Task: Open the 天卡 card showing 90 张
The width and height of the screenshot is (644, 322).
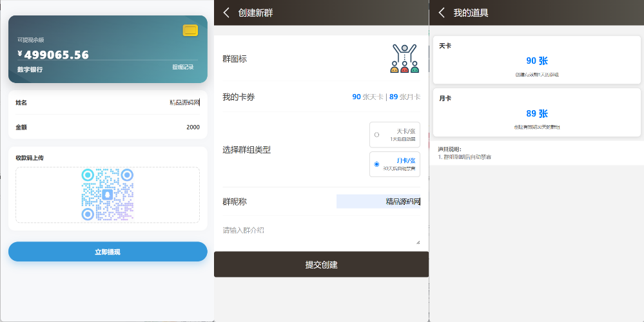Action: (536, 60)
